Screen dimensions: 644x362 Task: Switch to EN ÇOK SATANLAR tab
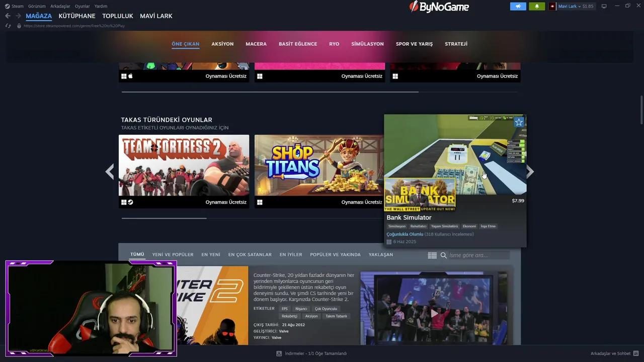click(250, 254)
